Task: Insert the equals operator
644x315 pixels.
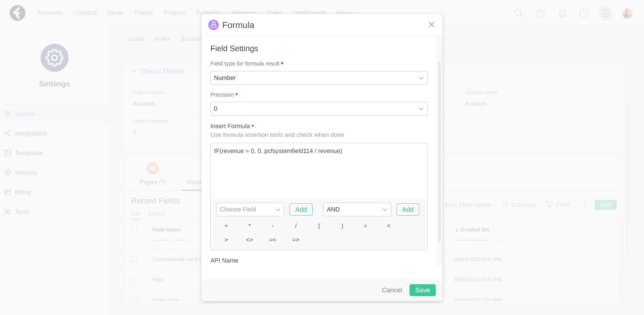Action: click(365, 226)
